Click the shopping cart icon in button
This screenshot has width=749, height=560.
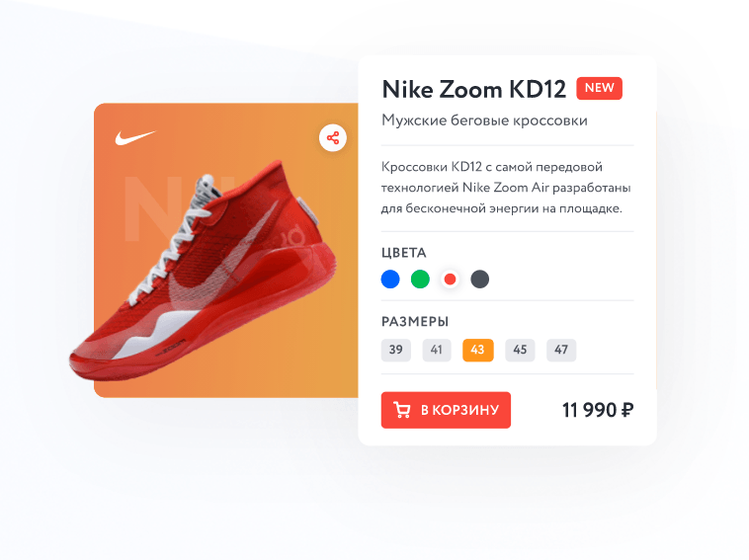pyautogui.click(x=402, y=410)
